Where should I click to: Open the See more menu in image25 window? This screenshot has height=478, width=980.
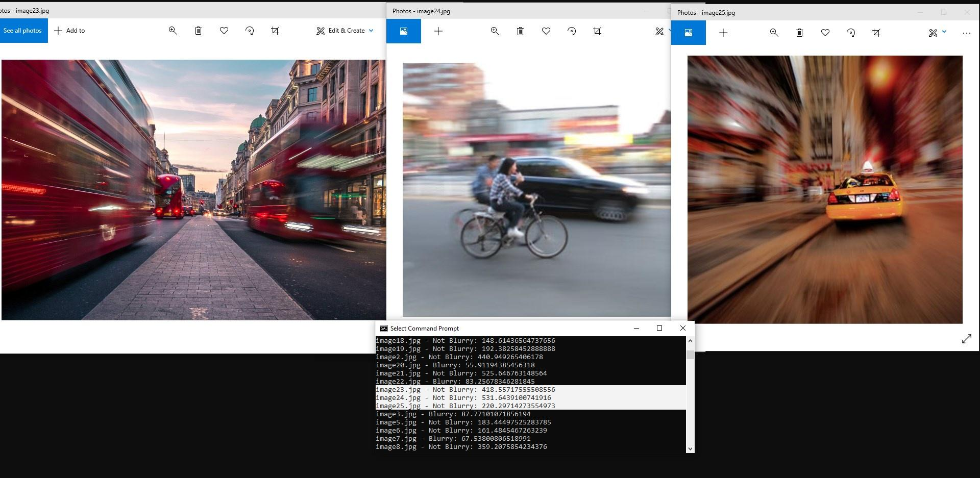[967, 33]
